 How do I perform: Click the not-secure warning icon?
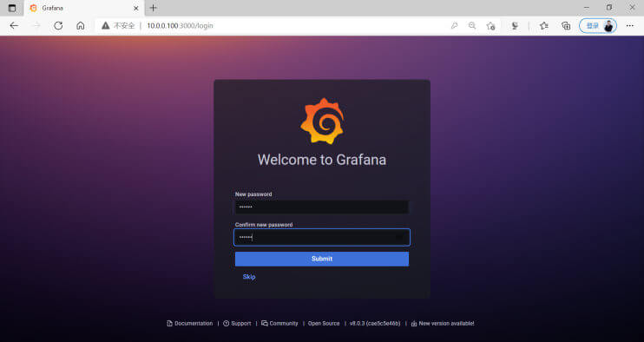(106, 25)
